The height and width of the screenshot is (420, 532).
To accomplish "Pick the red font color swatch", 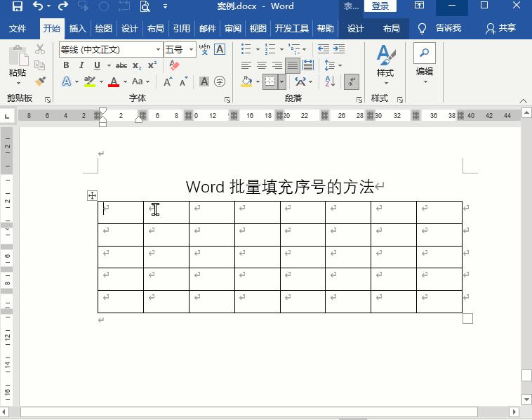I will 114,81.
